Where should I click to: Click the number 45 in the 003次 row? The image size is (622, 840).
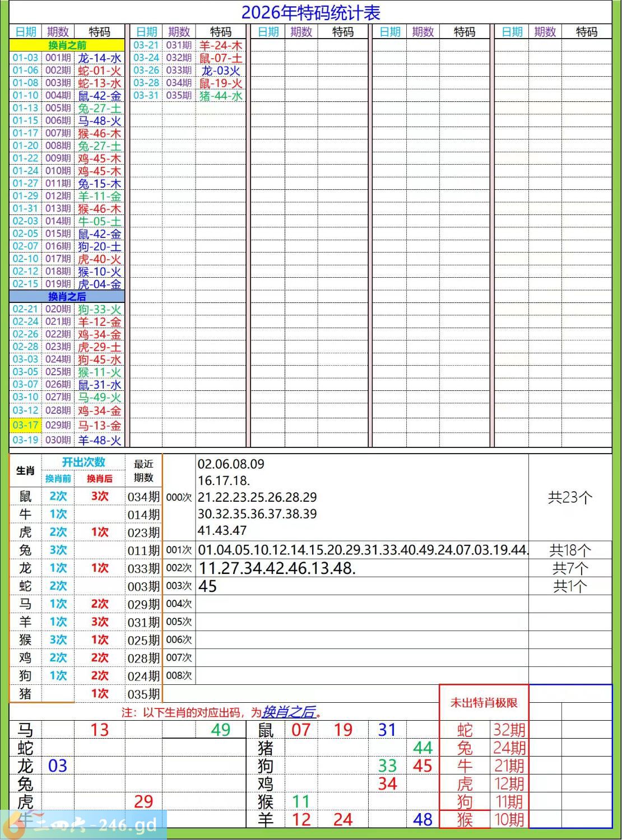coord(207,586)
